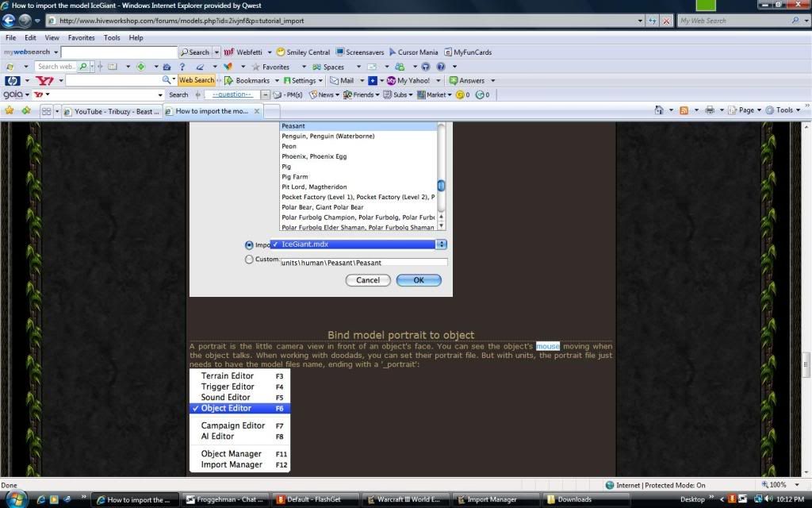Expand the mywebsearch logo dropdown
The image size is (812, 508).
click(x=56, y=52)
